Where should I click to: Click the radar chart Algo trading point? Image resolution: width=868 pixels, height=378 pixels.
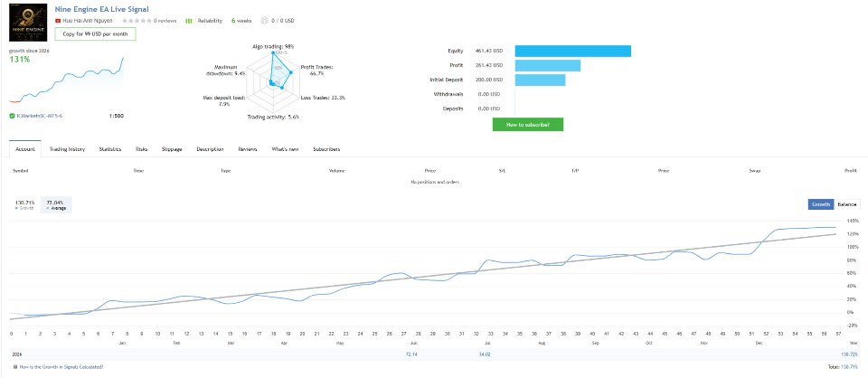pos(273,53)
